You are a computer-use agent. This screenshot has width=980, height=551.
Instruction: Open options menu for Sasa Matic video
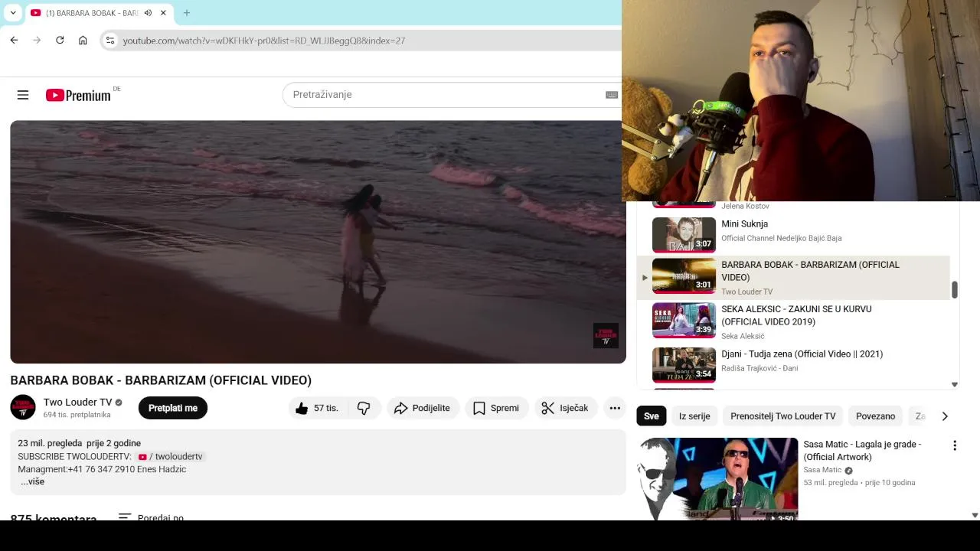pyautogui.click(x=954, y=445)
